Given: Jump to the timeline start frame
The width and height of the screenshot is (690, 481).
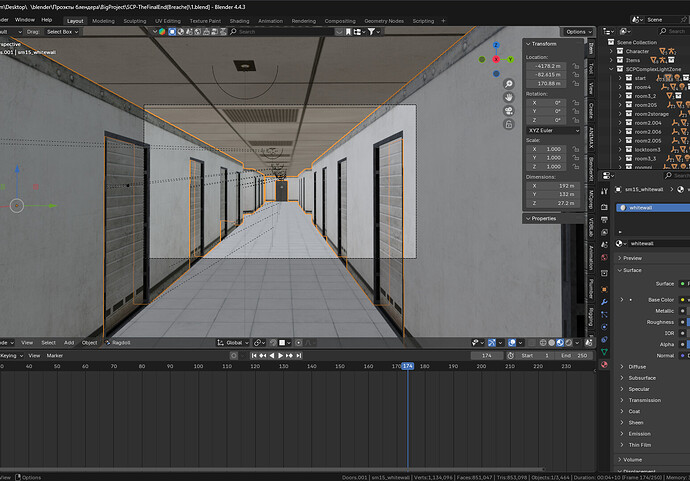Looking at the screenshot, I should [x=254, y=356].
